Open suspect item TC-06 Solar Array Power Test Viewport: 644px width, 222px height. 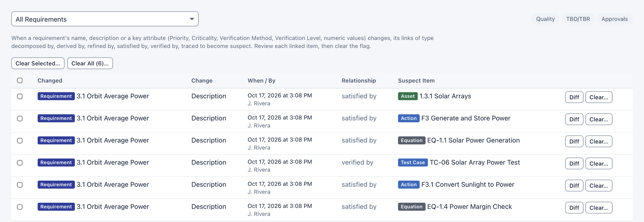pos(475,162)
